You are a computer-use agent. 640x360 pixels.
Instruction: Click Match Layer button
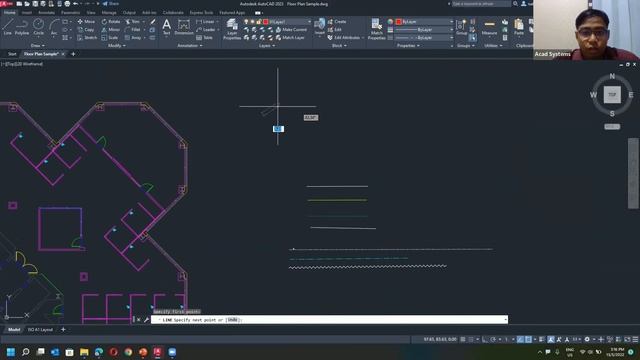coord(290,38)
